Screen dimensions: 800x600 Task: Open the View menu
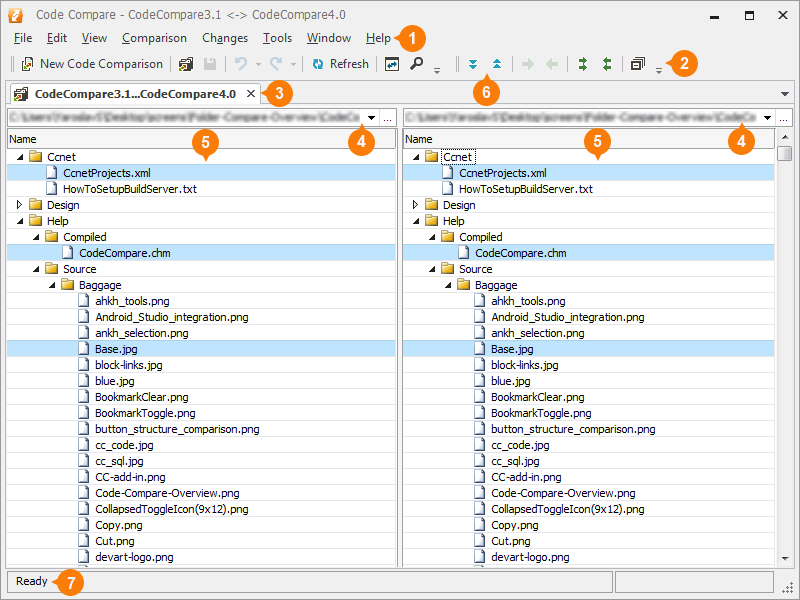coord(94,38)
